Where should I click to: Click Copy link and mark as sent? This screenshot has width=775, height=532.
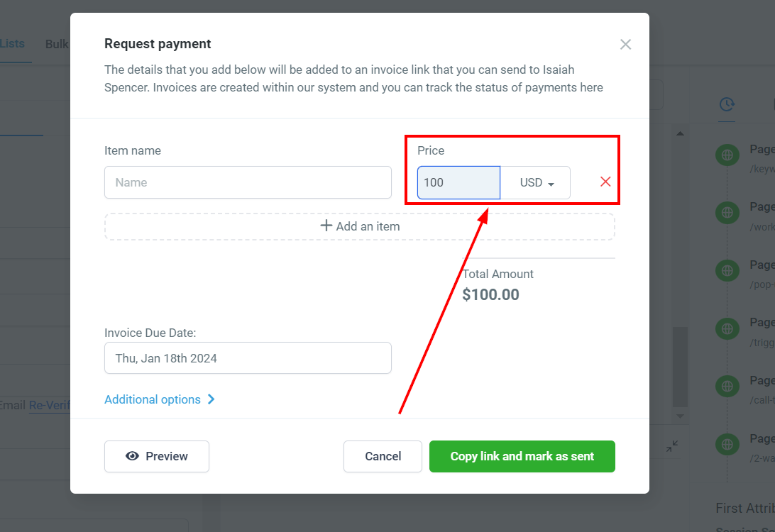point(522,456)
